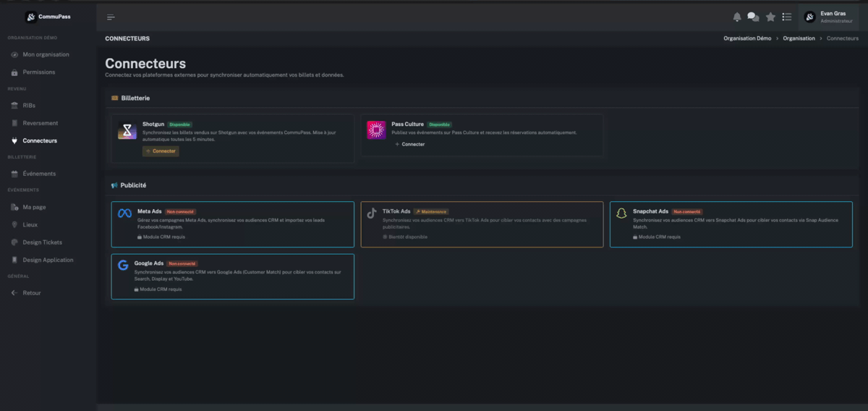Open the chat messages icon
868x411 pixels.
[x=753, y=17]
